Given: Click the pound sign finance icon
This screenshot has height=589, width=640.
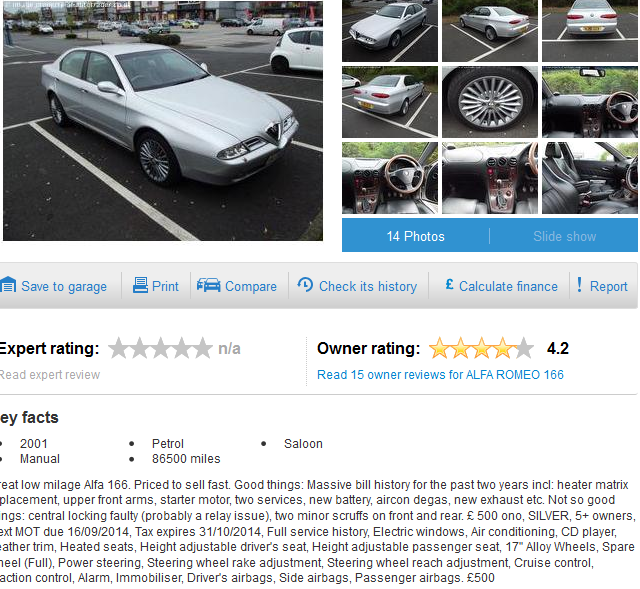Looking at the screenshot, I should click(x=449, y=284).
